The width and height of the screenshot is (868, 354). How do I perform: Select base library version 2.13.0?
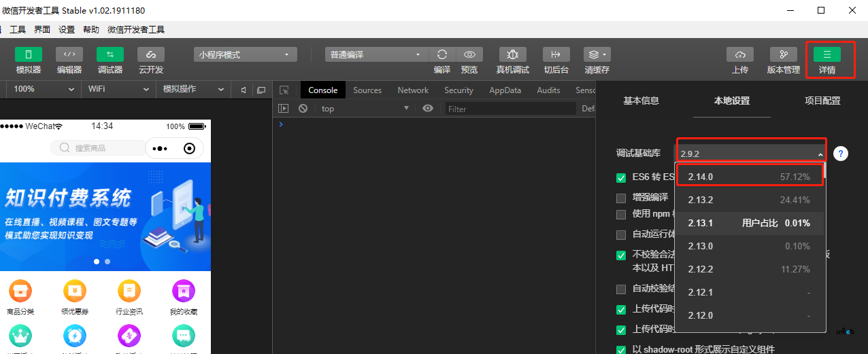pyautogui.click(x=749, y=246)
